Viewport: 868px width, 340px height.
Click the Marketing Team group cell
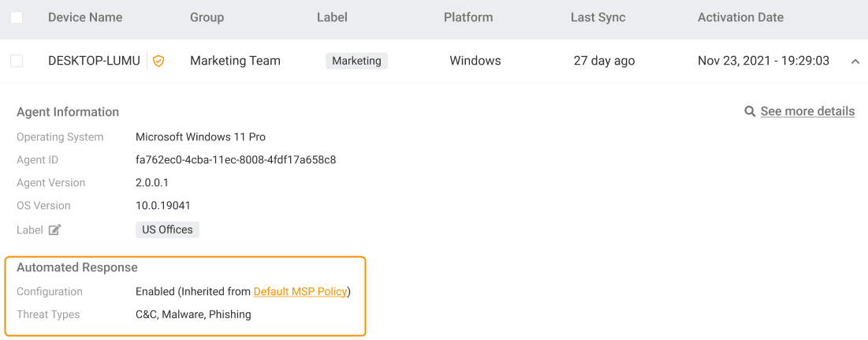pyautogui.click(x=235, y=61)
